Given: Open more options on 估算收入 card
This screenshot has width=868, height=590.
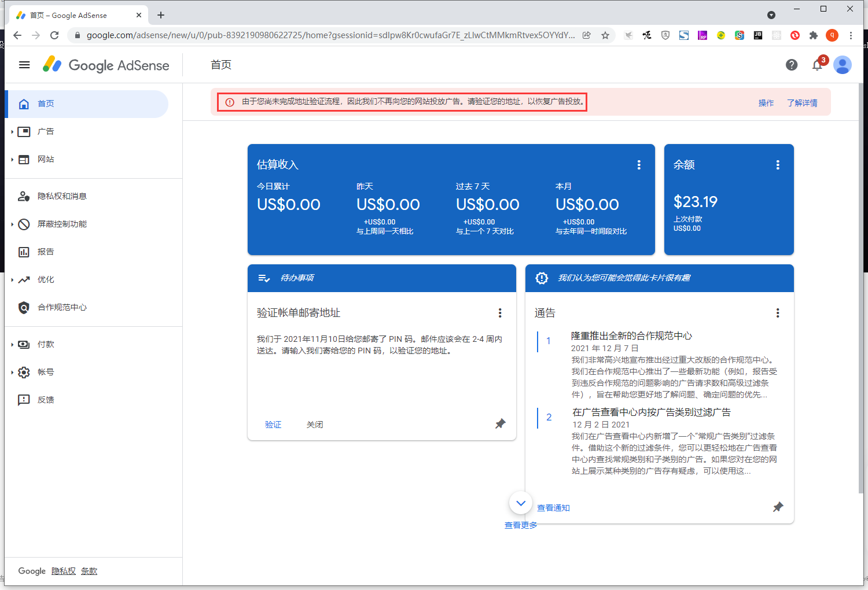Looking at the screenshot, I should click(639, 165).
